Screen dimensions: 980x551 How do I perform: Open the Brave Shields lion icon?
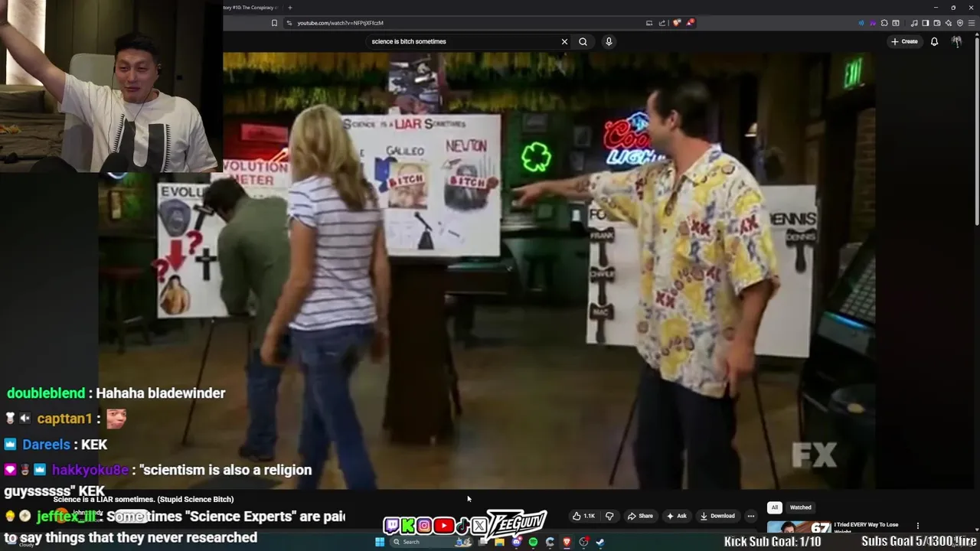pos(676,23)
